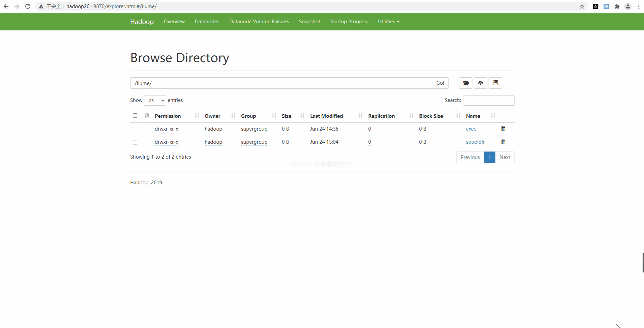Go to the Overview tab

(x=174, y=22)
